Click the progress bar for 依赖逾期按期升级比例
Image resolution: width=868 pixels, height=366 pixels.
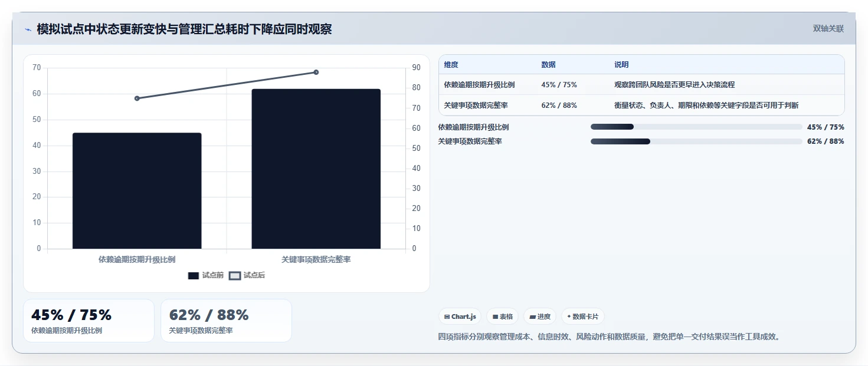click(x=696, y=127)
